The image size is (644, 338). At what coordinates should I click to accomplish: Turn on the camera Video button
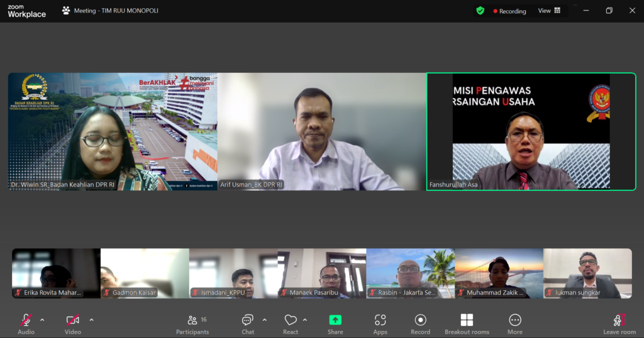72,323
